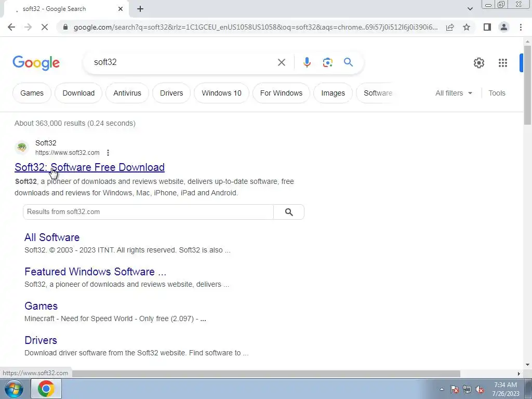The height and width of the screenshot is (399, 532).
Task: Click the About 363,000 results text
Action: (x=75, y=123)
